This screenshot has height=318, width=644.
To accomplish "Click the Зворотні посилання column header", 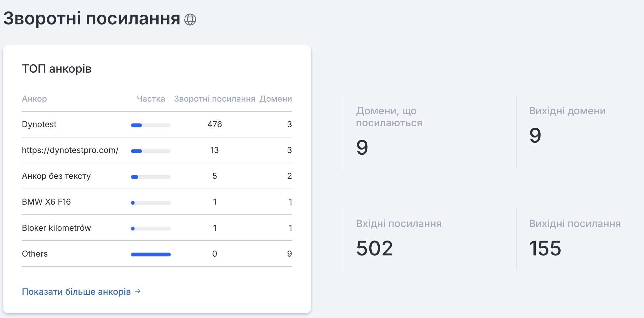I will click(x=215, y=99).
